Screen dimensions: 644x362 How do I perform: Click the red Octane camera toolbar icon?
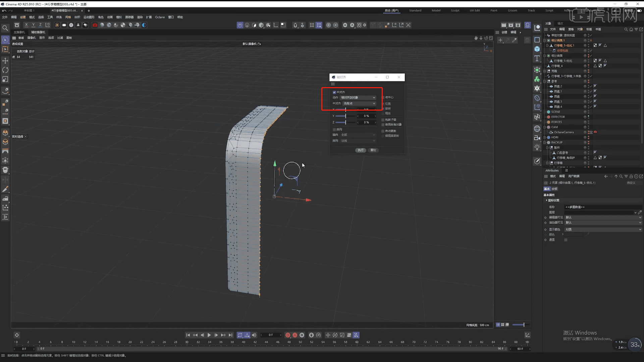[95, 25]
